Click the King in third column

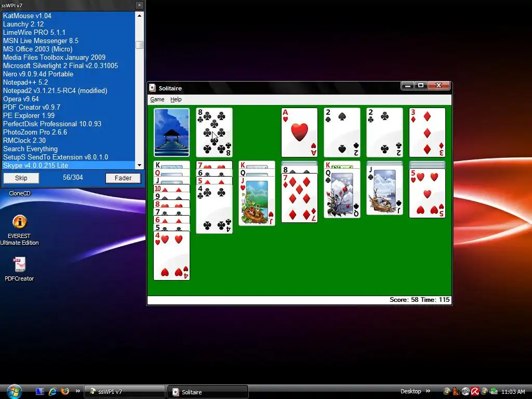[x=257, y=165]
